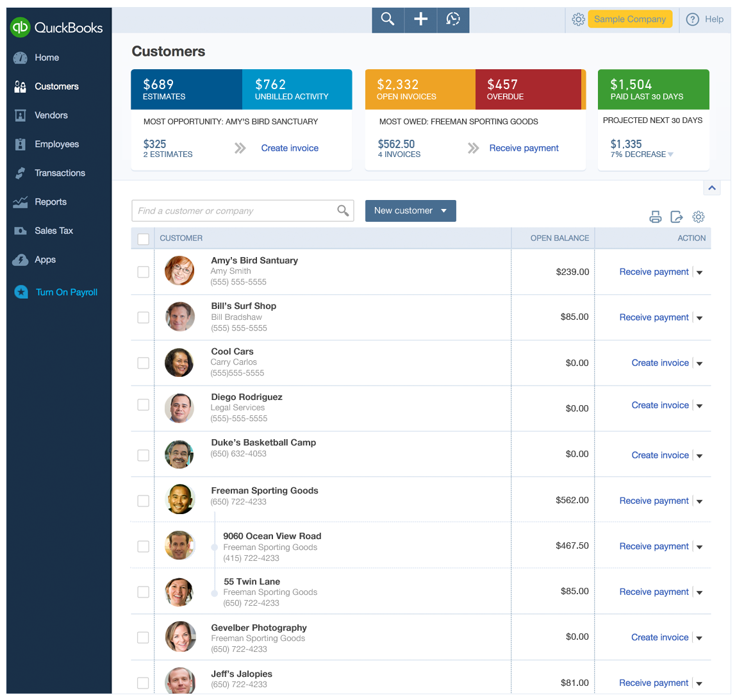Click the Employees badge icon in sidebar
The width and height of the screenshot is (737, 700).
(x=21, y=144)
